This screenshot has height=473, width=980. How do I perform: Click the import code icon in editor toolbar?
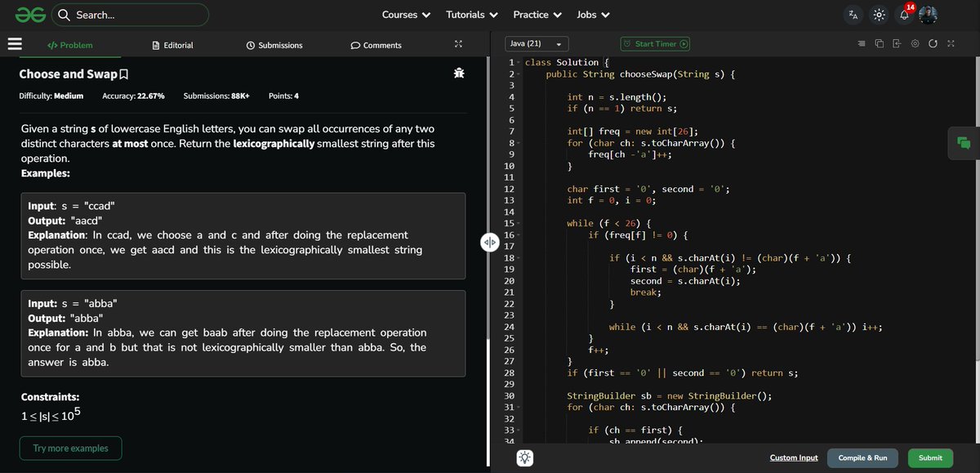(x=897, y=43)
